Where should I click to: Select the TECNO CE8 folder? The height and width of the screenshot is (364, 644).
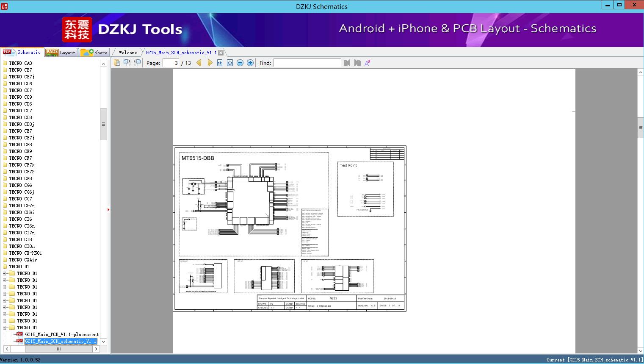(20, 144)
